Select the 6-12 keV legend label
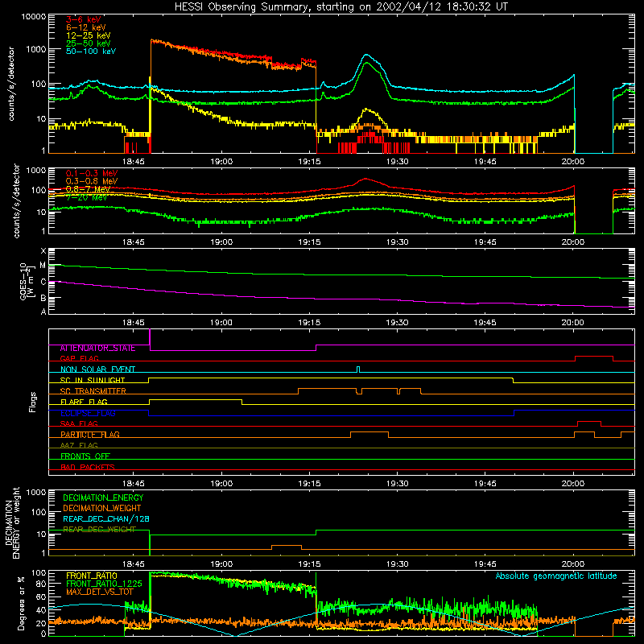Screen dimensions: 644x644 (85, 27)
